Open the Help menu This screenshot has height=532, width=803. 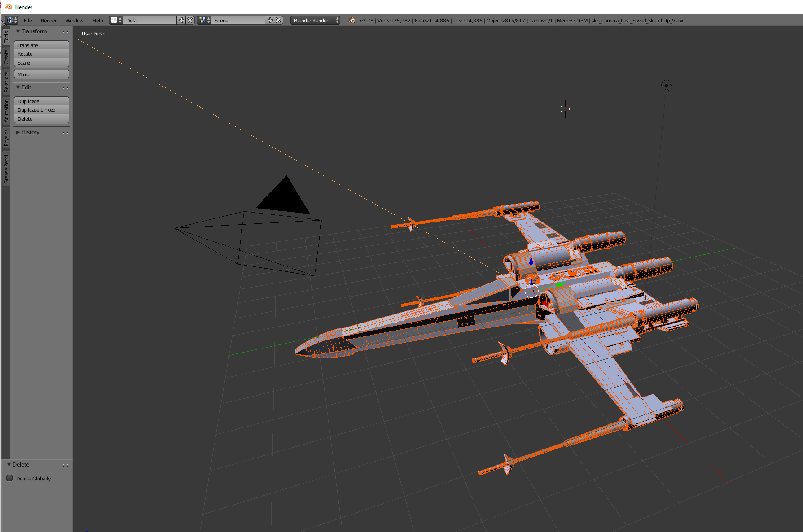[x=98, y=21]
